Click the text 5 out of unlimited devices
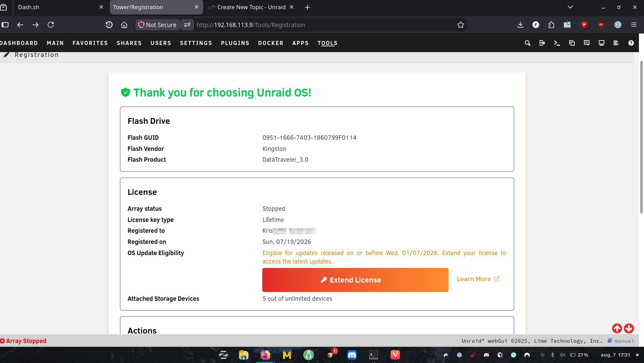The height and width of the screenshot is (363, 644). [297, 299]
